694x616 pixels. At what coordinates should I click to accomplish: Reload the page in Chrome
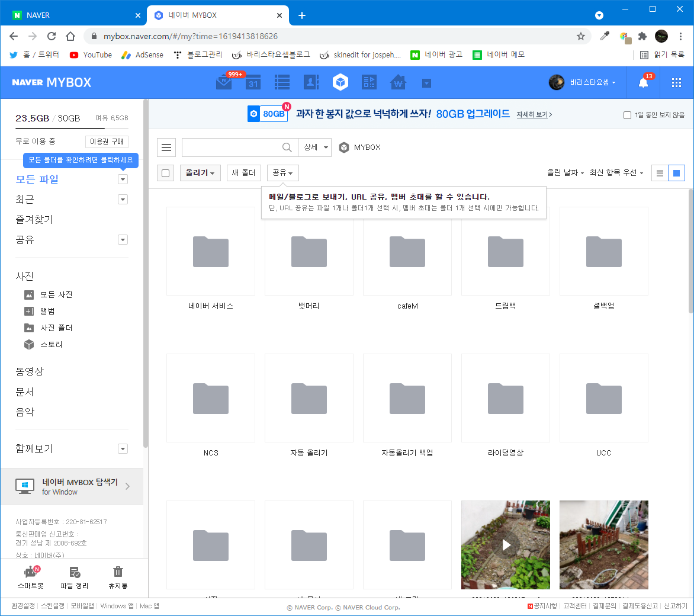(52, 36)
